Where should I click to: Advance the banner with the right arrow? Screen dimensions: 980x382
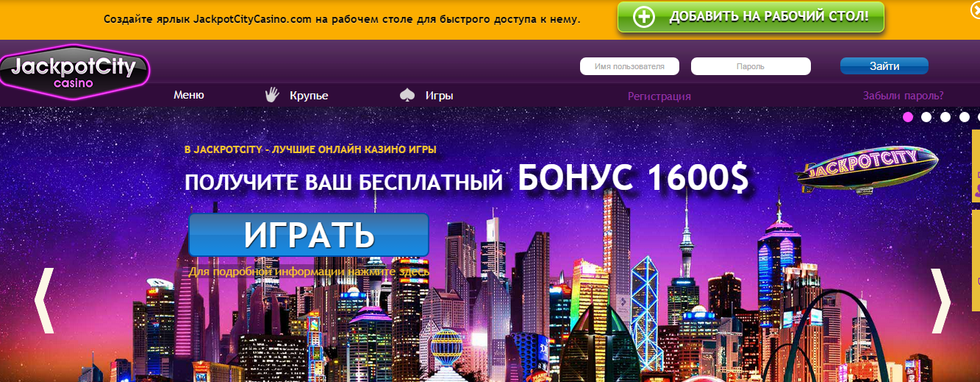coord(940,300)
